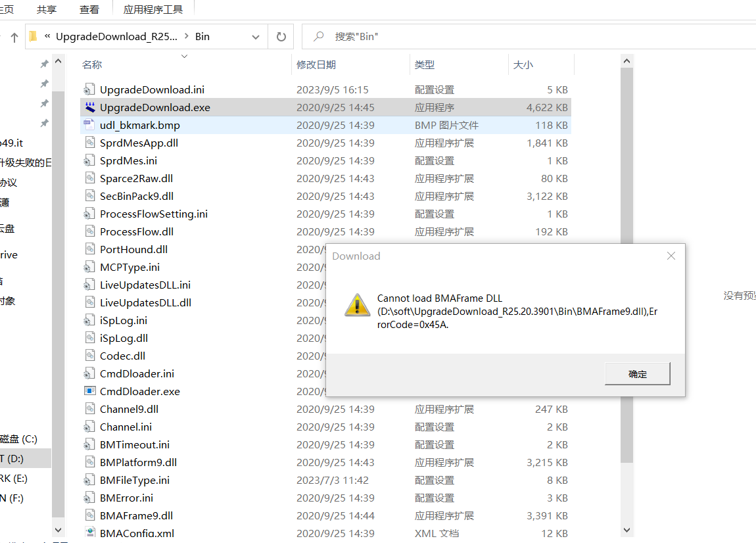
Task: Close the Download error dialog
Action: click(671, 256)
